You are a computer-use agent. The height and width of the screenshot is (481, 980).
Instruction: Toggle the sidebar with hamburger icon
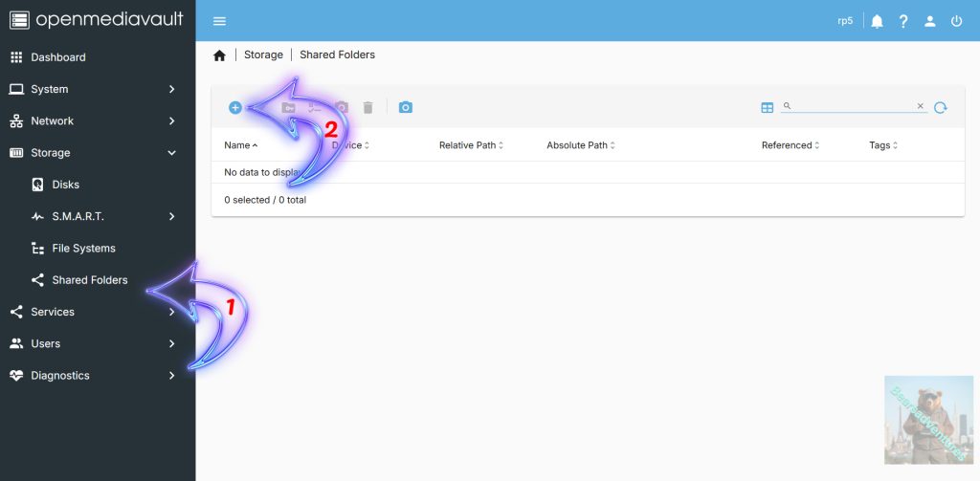[220, 21]
